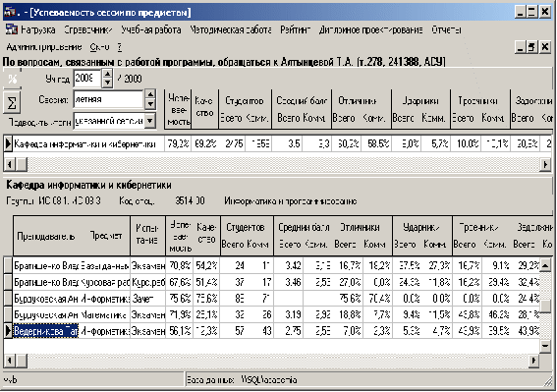
Task: Click the current row arrow beside Ведерникова
Action: (x=8, y=331)
